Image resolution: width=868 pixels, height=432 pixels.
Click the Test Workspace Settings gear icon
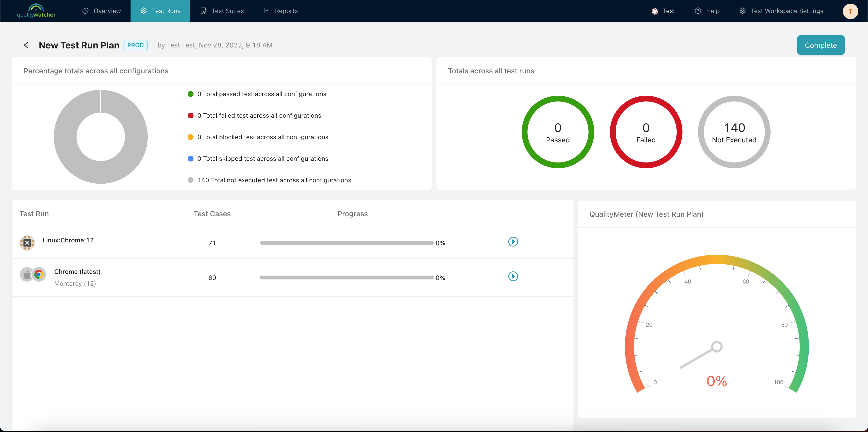click(742, 10)
